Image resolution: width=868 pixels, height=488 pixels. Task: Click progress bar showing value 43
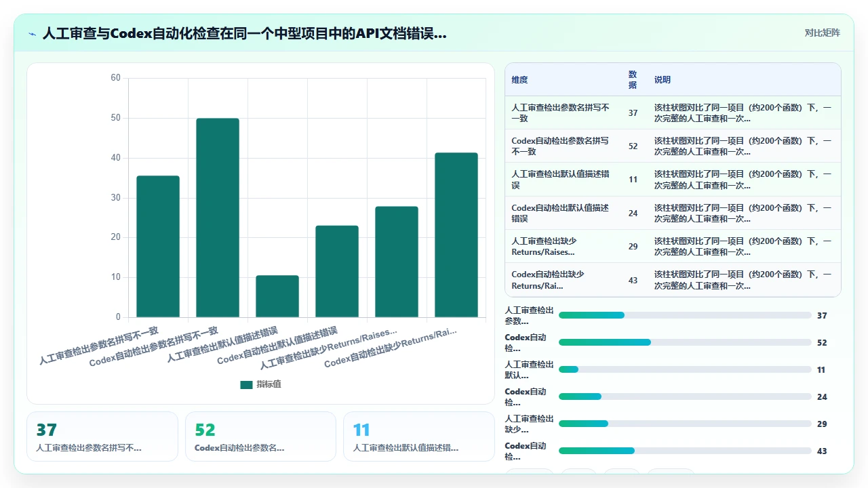(x=685, y=451)
